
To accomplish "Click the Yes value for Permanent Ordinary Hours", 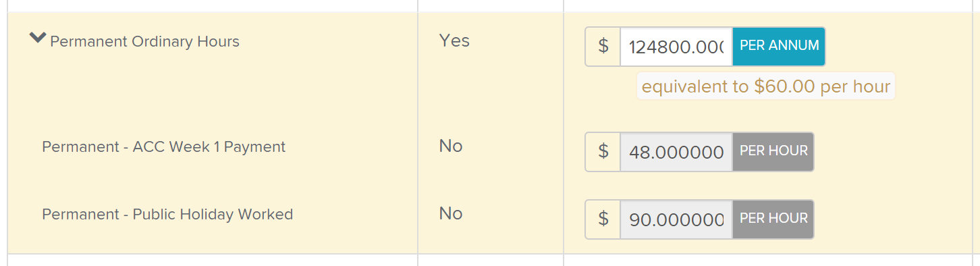I will point(454,41).
